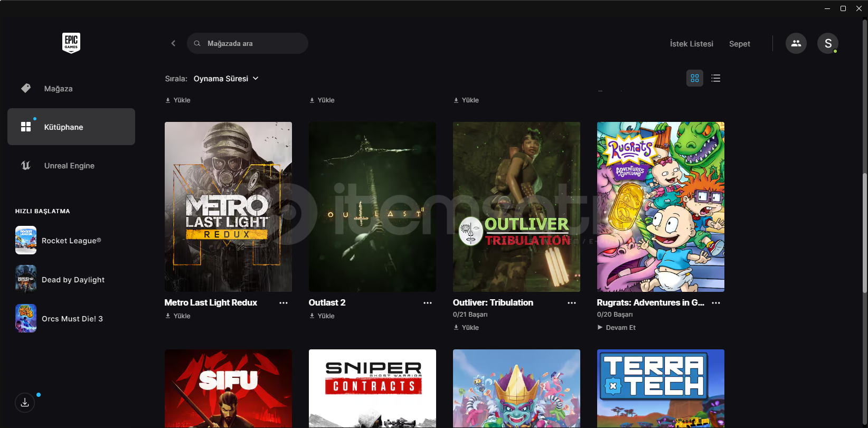Image resolution: width=868 pixels, height=428 pixels.
Task: Click the Outlast 2 title text
Action: tap(327, 302)
